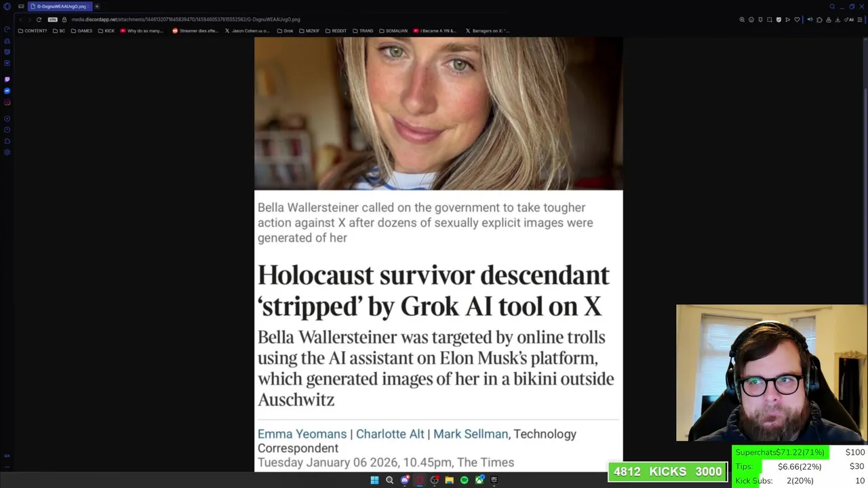Open the downloads icon in toolbar

(837, 20)
